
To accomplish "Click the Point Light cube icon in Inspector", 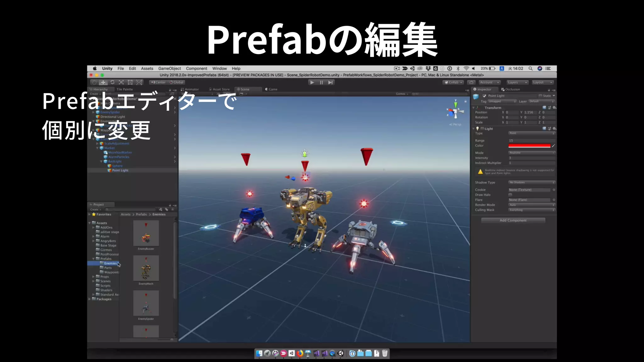I will coord(476,96).
